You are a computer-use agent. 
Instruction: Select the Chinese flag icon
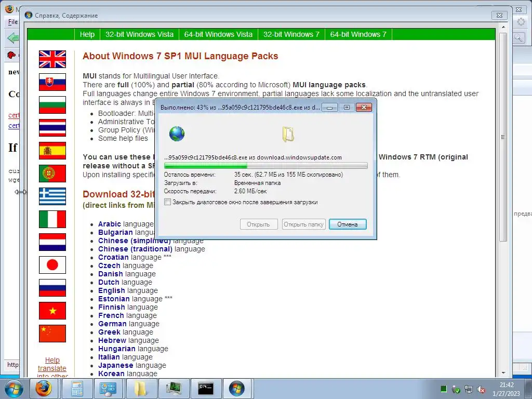(52, 334)
